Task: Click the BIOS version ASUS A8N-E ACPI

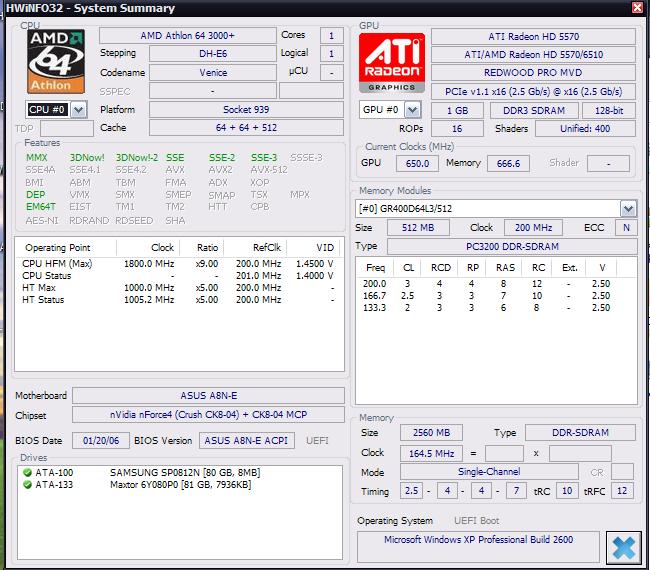Action: pyautogui.click(x=247, y=441)
